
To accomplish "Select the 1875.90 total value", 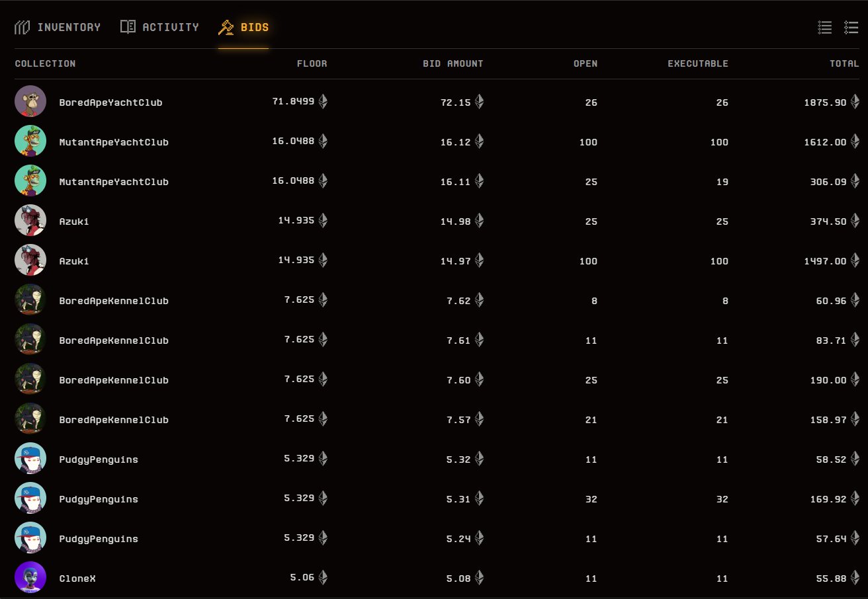I will [x=826, y=102].
